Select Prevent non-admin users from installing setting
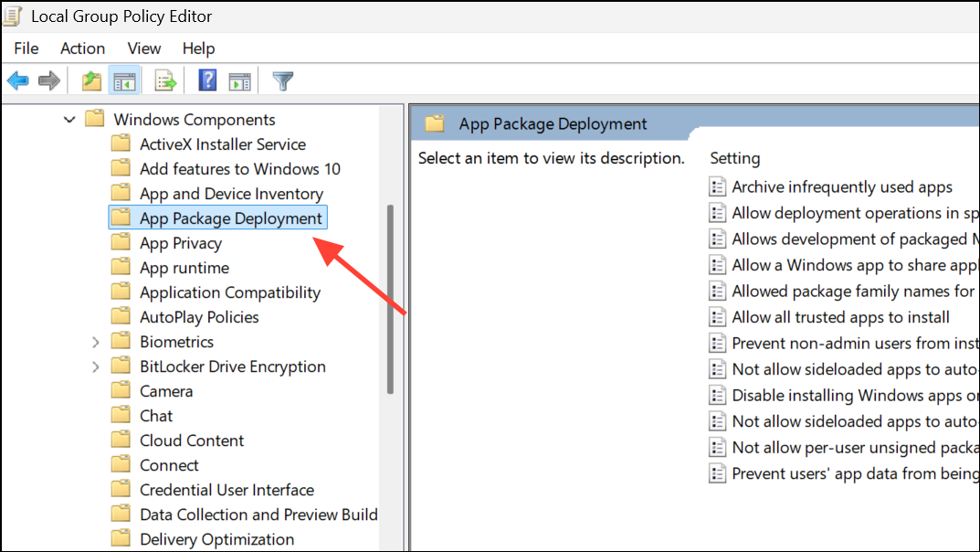The width and height of the screenshot is (980, 552). click(x=854, y=344)
